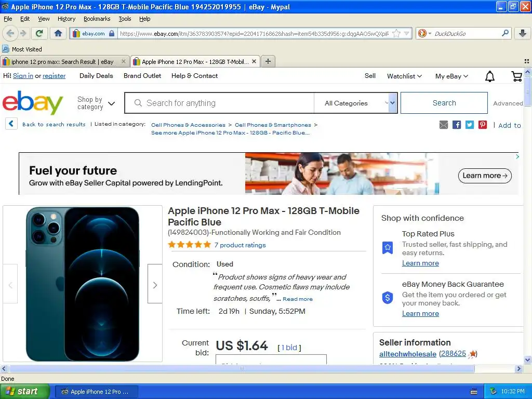Click the Sign in link

coord(23,76)
